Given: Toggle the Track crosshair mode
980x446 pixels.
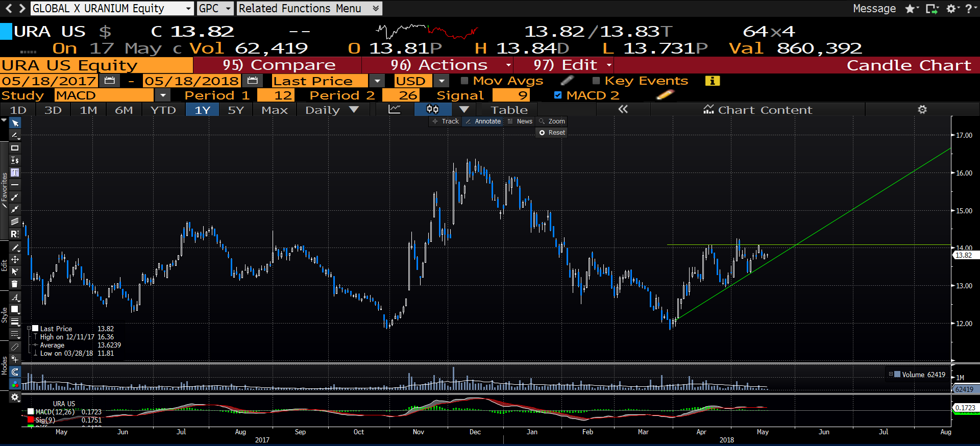Looking at the screenshot, I should (x=446, y=121).
